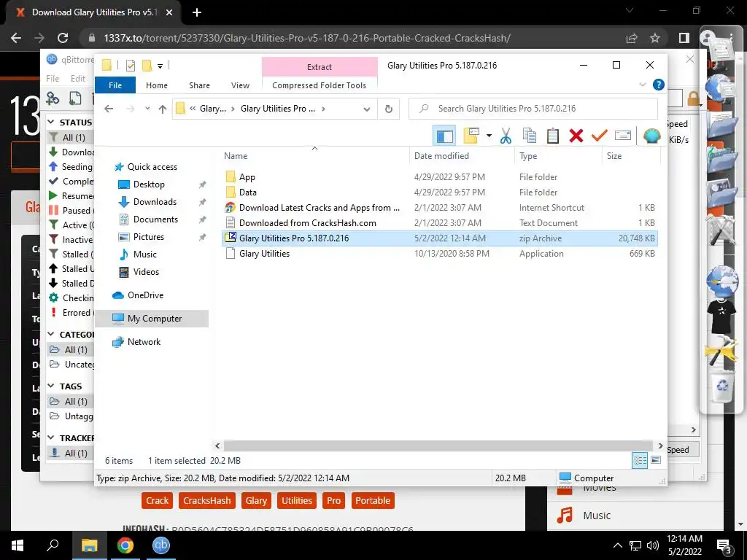Click the Glary... breadcrumb segment
The image size is (747, 560).
[213, 109]
